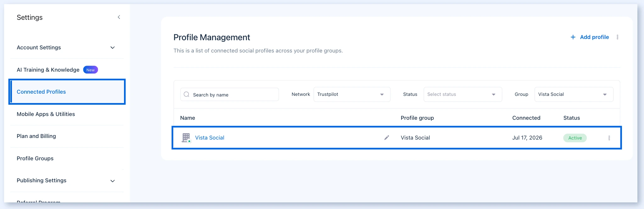644x209 pixels.
Task: Open AI Training & Knowledge settings
Action: (x=48, y=70)
